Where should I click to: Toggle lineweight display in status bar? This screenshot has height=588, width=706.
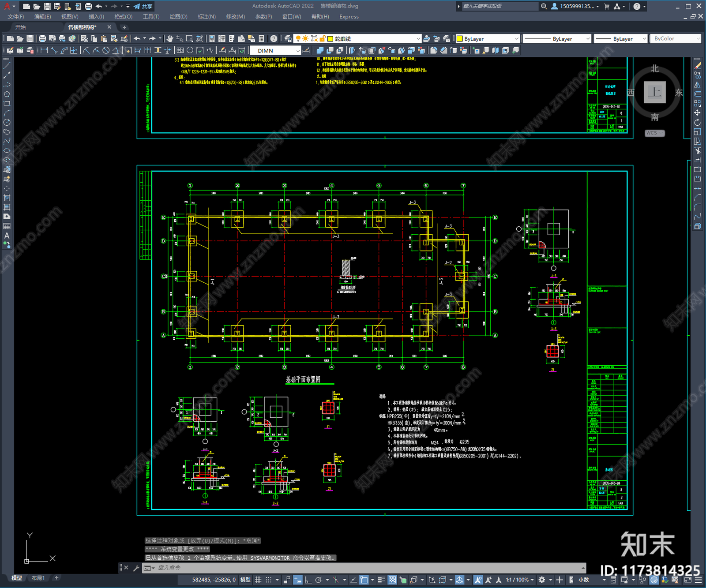tap(382, 580)
